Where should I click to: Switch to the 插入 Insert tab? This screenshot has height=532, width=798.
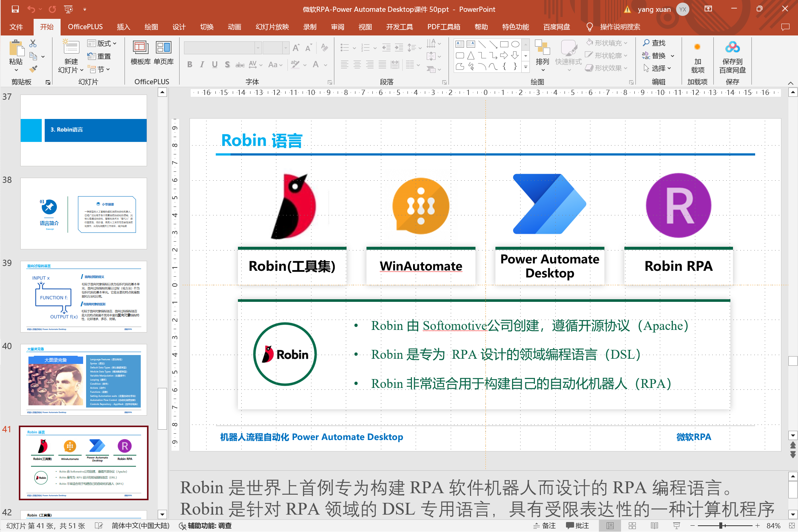(x=123, y=27)
